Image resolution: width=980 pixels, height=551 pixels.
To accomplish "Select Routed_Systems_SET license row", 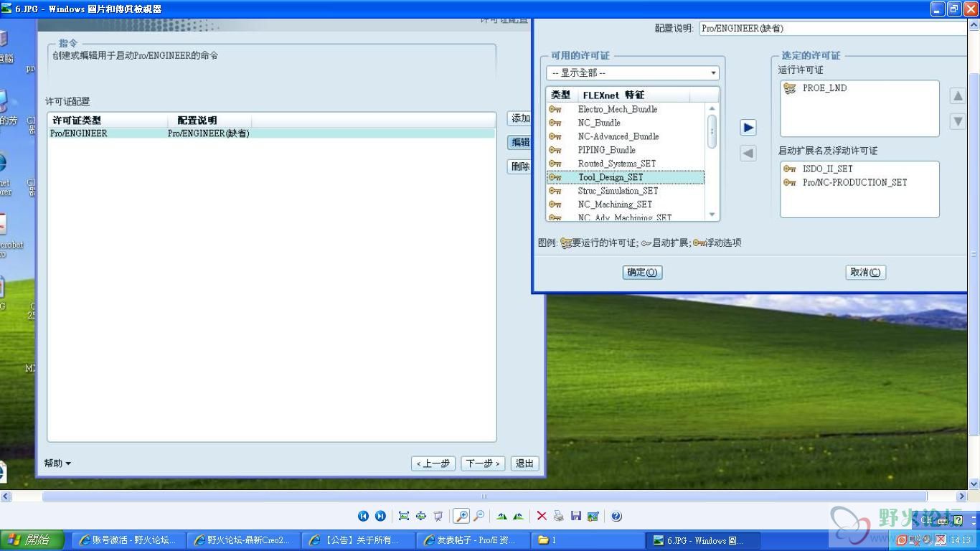I will pos(625,164).
